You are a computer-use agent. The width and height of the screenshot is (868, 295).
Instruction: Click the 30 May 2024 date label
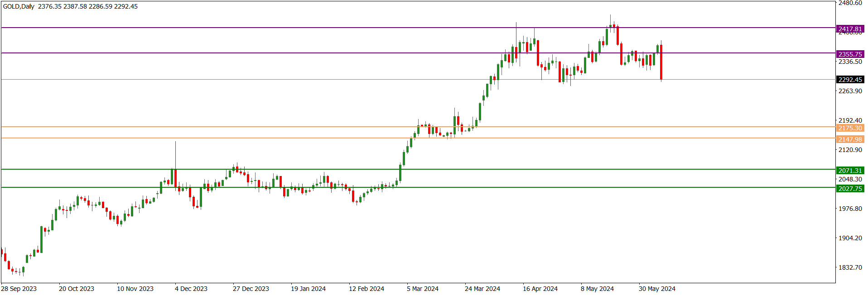point(657,289)
